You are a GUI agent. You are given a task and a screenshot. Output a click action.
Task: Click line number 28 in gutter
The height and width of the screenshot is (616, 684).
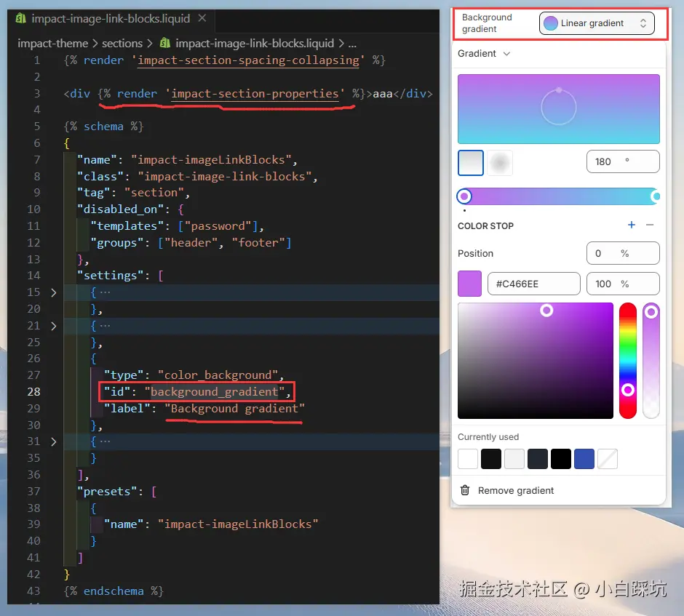click(33, 392)
